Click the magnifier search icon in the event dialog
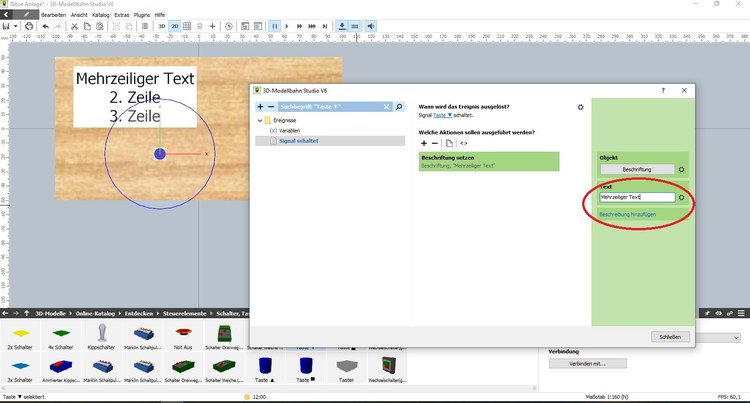This screenshot has width=750, height=403. point(399,107)
